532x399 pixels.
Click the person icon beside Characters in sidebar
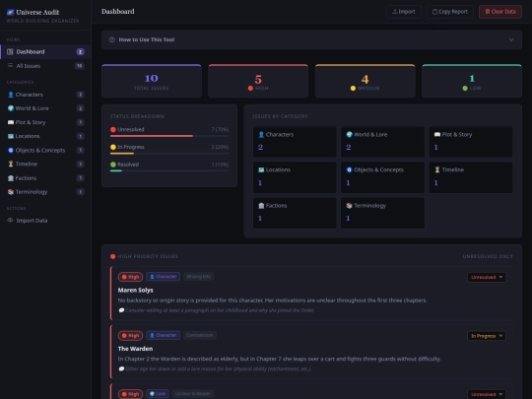point(11,95)
